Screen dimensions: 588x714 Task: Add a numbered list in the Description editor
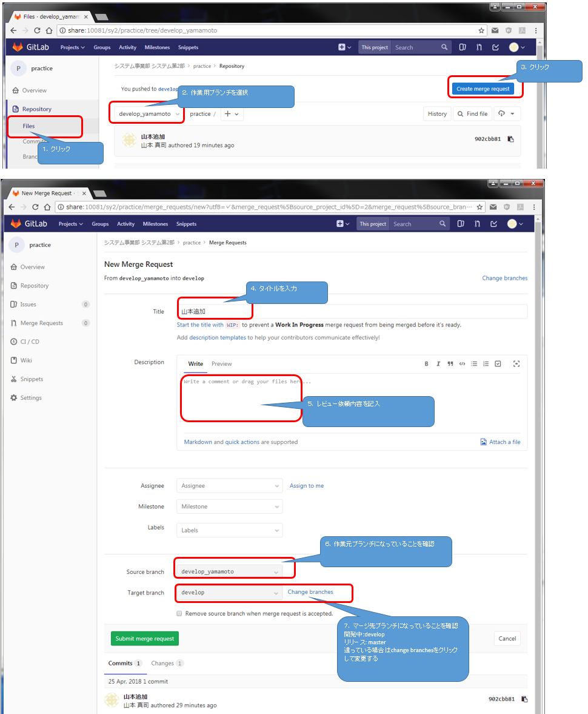[486, 364]
